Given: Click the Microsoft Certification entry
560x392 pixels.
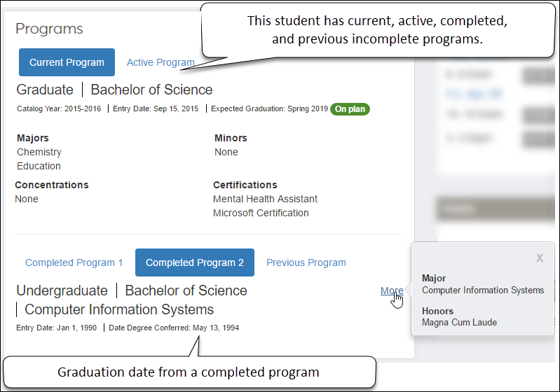Looking at the screenshot, I should (x=261, y=213).
